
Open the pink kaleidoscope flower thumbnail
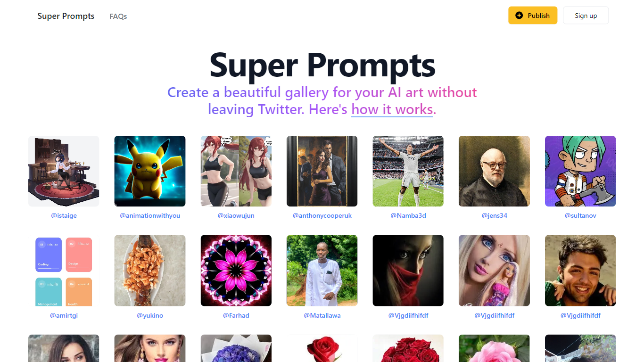point(236,271)
